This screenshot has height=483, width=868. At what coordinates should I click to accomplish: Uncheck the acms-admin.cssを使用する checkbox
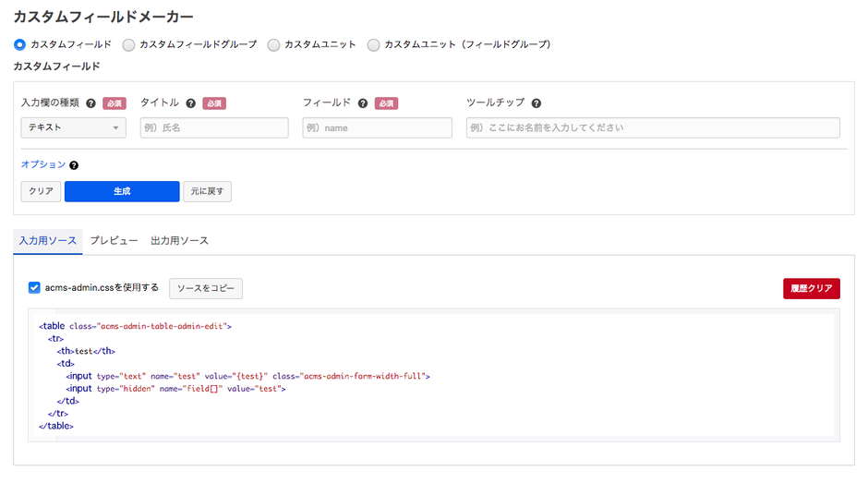(x=34, y=288)
